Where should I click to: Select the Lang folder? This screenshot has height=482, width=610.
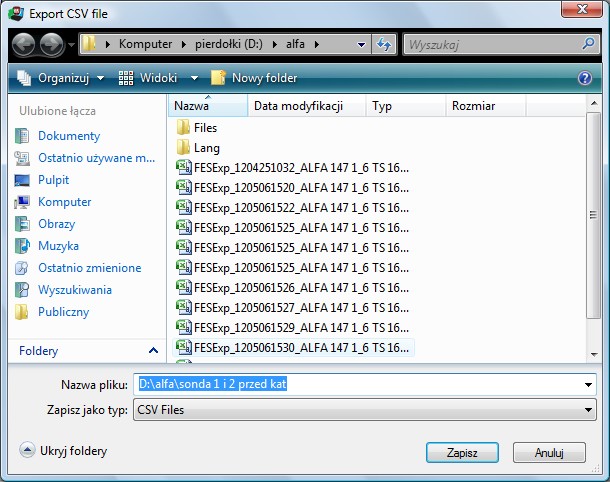(x=198, y=148)
